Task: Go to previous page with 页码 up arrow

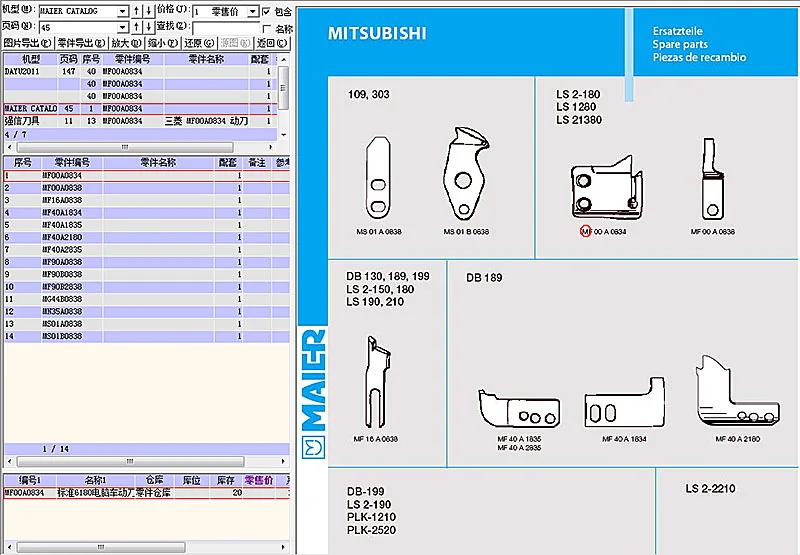Action: 137,27
